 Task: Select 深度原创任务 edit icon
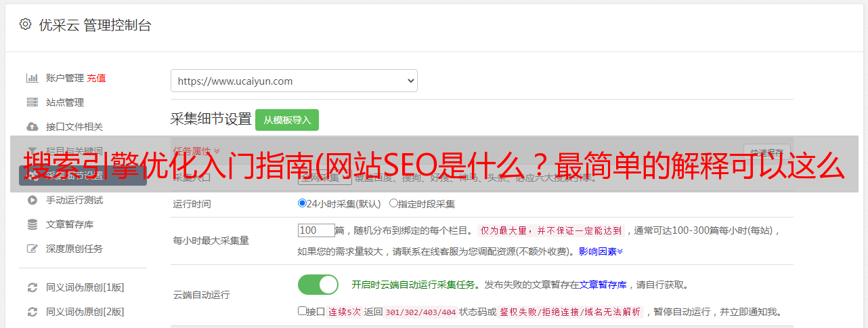pos(32,249)
